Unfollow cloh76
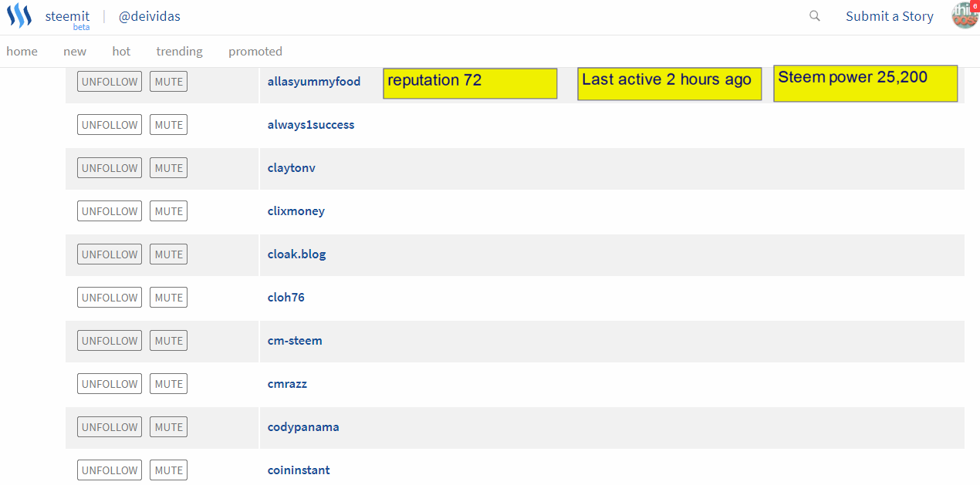Image resolution: width=980 pixels, height=485 pixels. tap(110, 298)
